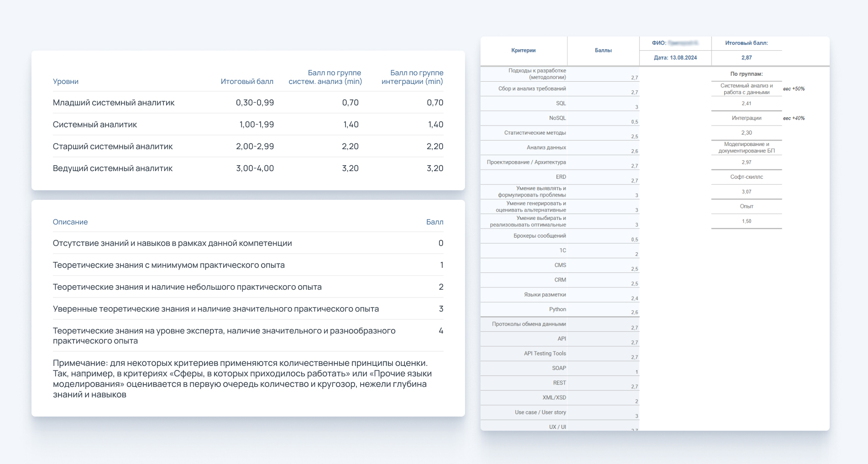The width and height of the screenshot is (868, 464).
Task: Click the '0,30-0,99' score range cell
Action: 255,103
